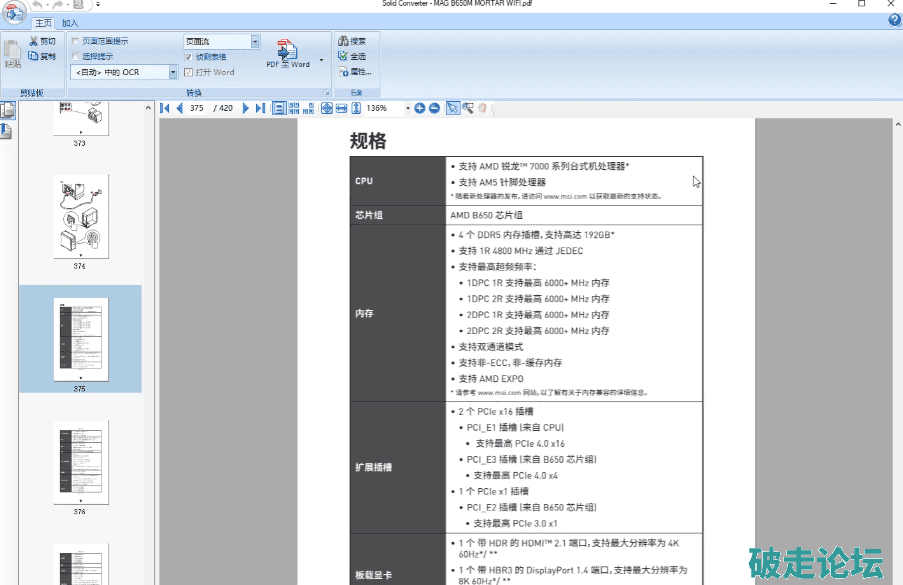
Task: Click 2 个 PCIe x16 插槽 line
Action: tap(492, 411)
